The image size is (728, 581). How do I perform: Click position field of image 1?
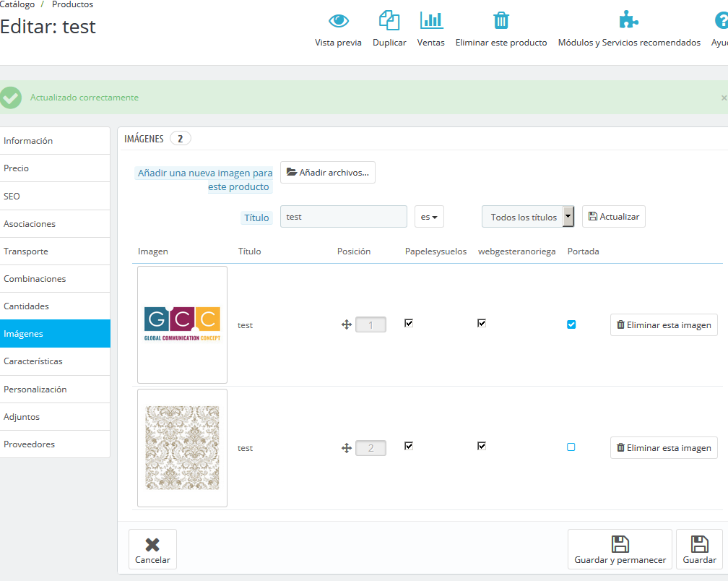(x=370, y=324)
